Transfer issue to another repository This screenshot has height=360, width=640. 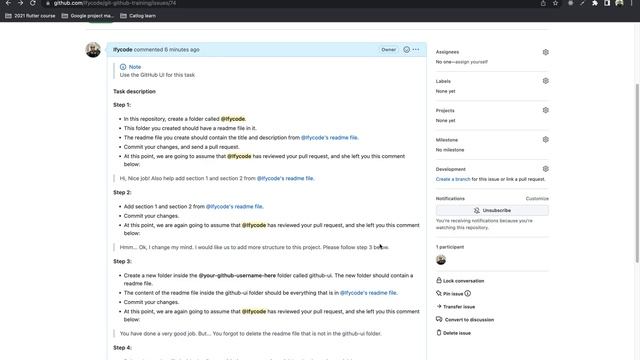point(456,307)
